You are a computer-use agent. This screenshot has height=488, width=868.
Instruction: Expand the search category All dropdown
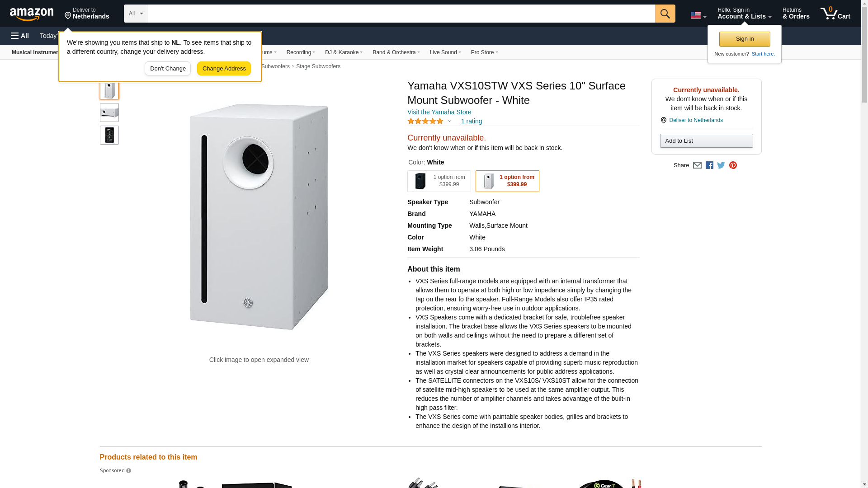click(x=136, y=14)
